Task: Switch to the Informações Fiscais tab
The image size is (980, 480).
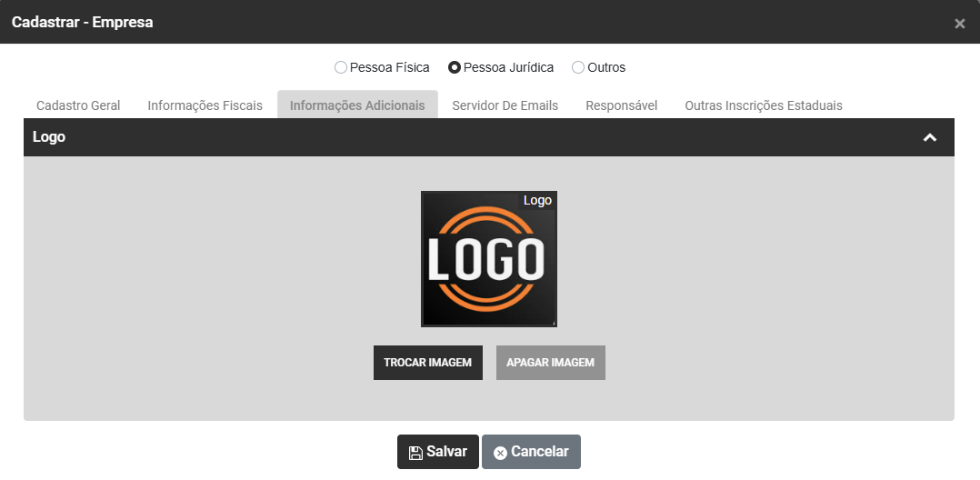Action: (x=205, y=105)
